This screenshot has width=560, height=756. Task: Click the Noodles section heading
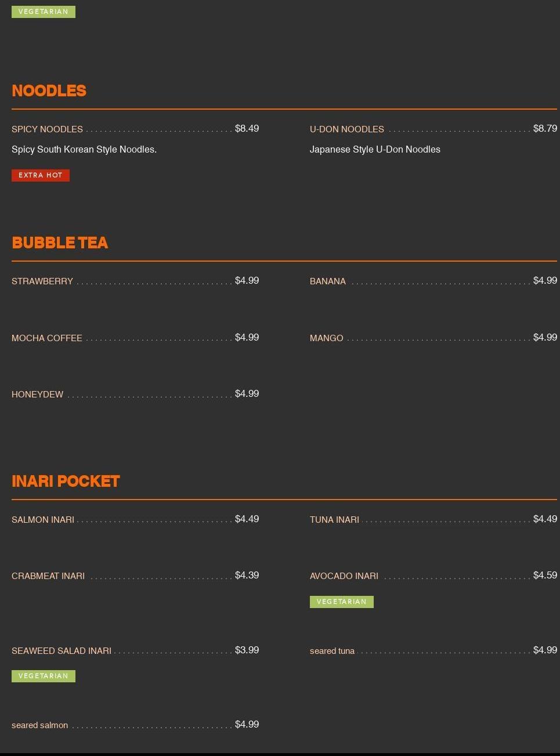click(x=49, y=91)
